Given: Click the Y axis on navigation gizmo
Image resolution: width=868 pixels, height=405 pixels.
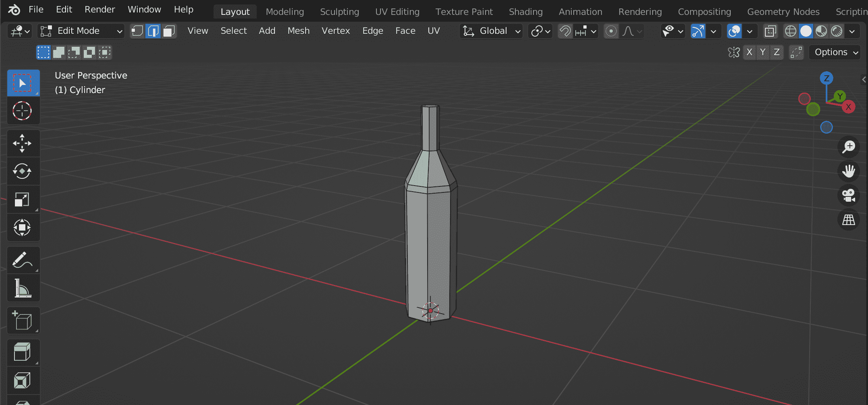Looking at the screenshot, I should [x=840, y=96].
